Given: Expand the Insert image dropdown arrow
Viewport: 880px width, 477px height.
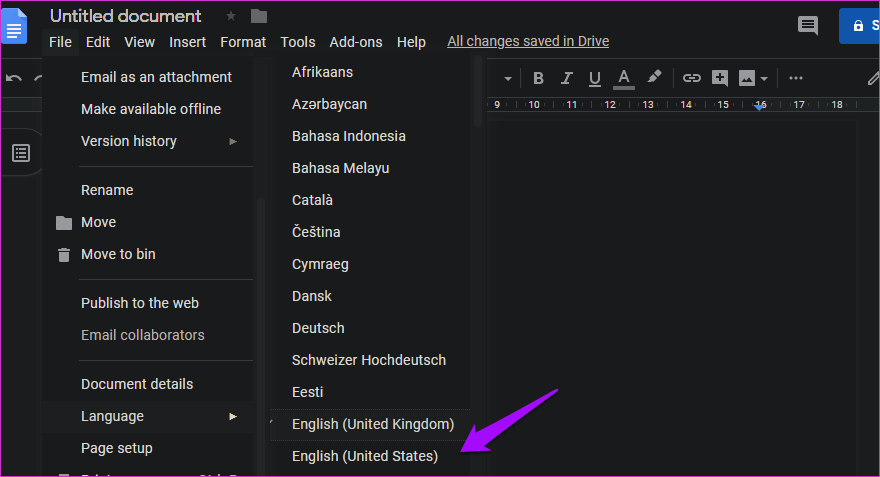Looking at the screenshot, I should [x=764, y=79].
